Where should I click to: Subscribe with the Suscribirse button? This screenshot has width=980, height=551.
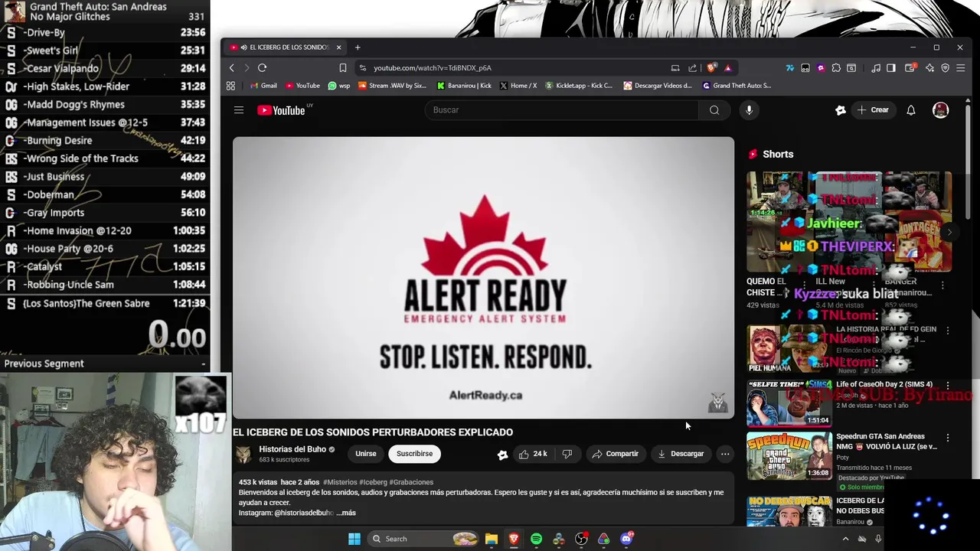coord(414,454)
